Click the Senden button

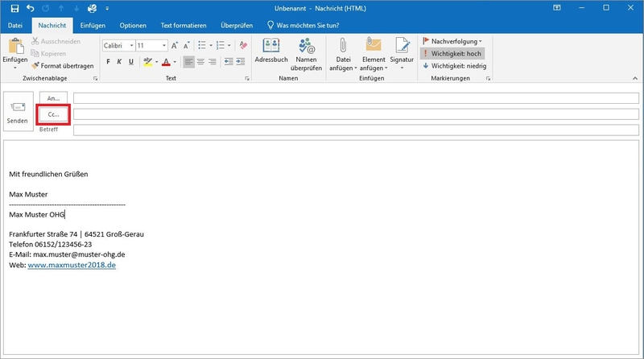point(18,111)
